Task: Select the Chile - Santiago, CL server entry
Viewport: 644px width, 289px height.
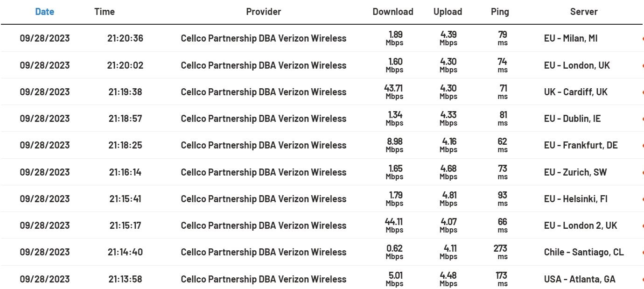Action: point(583,252)
